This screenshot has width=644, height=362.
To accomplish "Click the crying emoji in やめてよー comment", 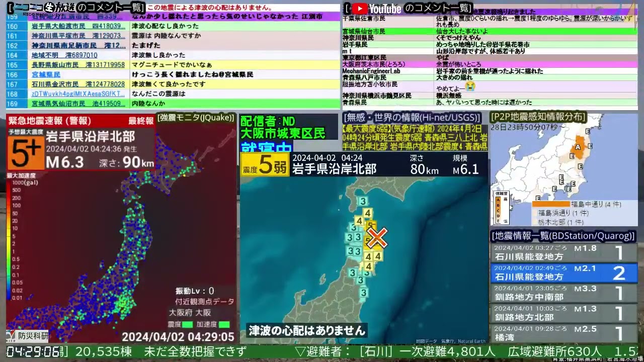I will tap(470, 87).
